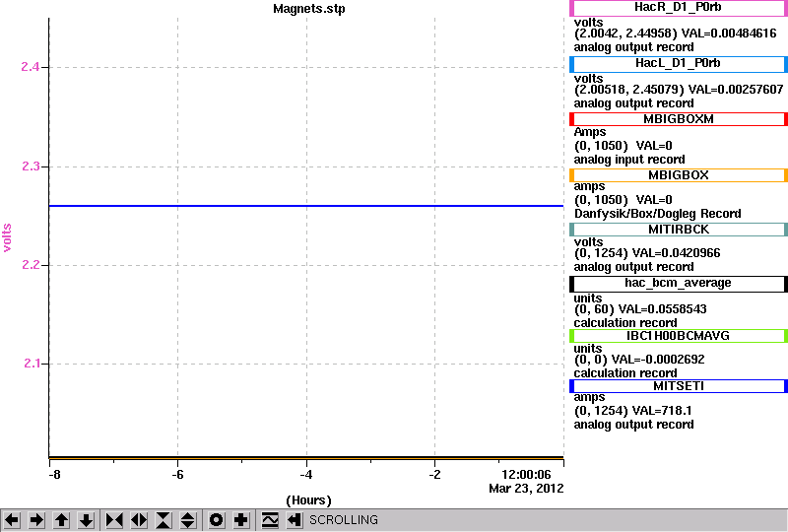Select the MBIGBOXM curve legend

click(678, 119)
